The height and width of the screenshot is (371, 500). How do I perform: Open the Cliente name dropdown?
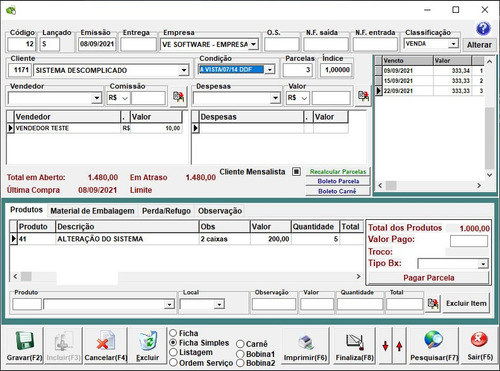coord(183,70)
